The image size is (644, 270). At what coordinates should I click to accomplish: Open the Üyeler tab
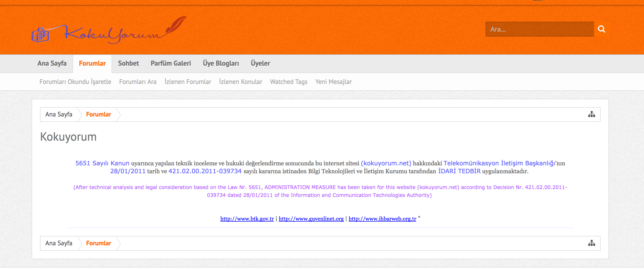[x=260, y=63]
